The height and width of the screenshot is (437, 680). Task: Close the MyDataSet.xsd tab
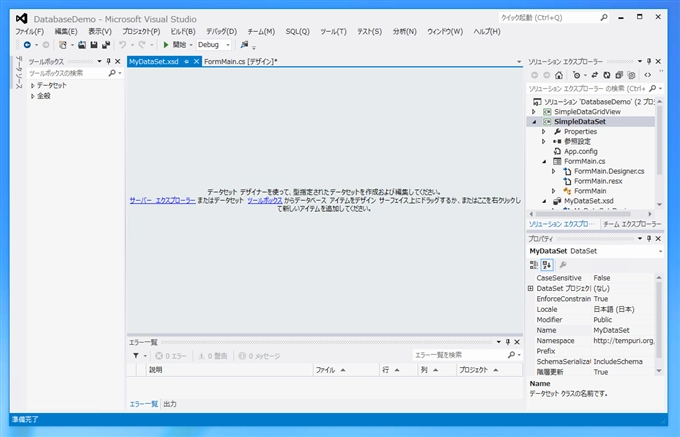tap(196, 62)
